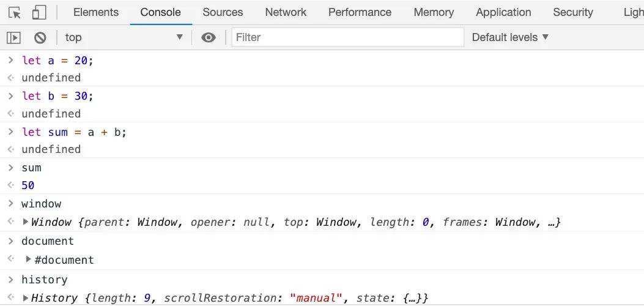Clear console with the ban icon
The height and width of the screenshot is (306, 644).
(x=40, y=38)
